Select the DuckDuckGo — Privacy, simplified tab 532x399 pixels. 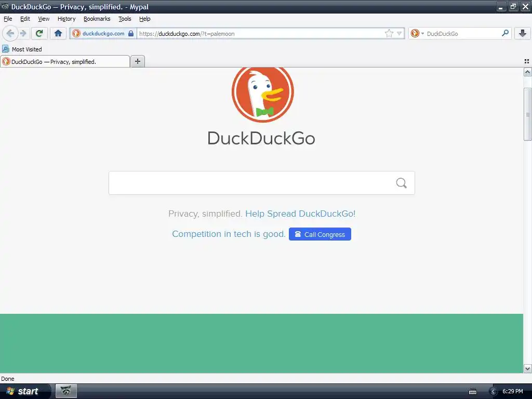(65, 61)
